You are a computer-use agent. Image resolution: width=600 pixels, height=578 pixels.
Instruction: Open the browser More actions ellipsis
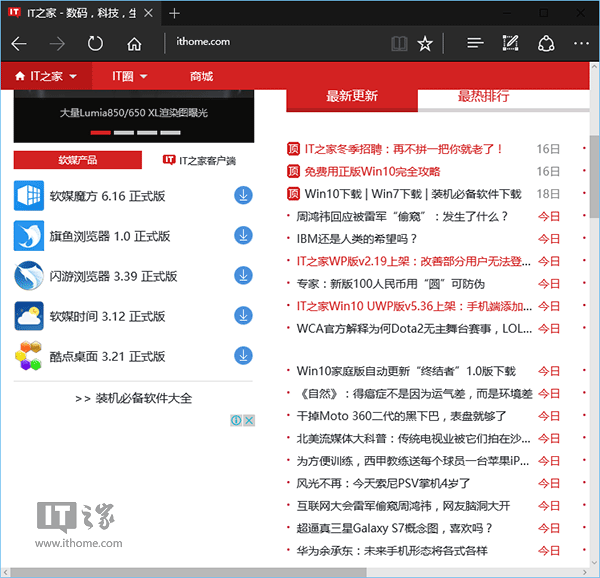click(x=581, y=43)
